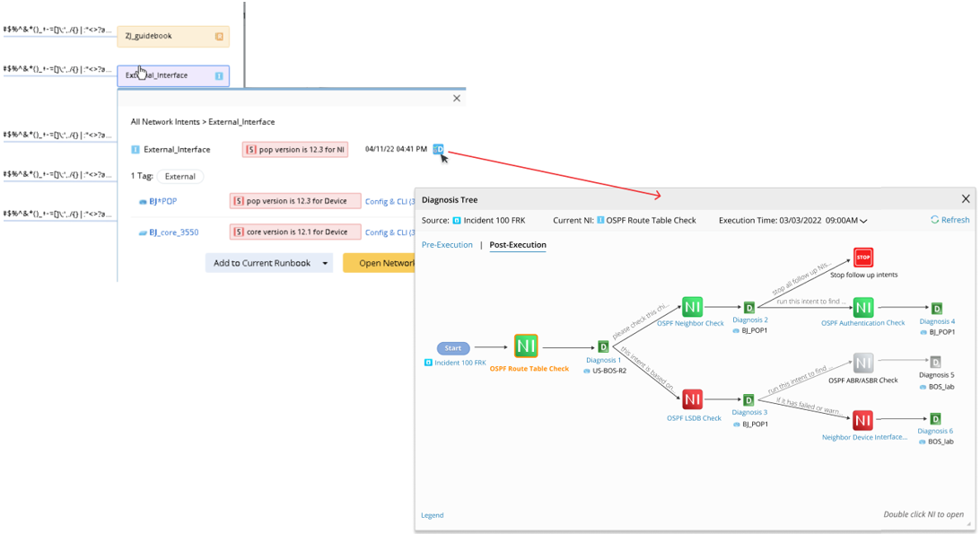The image size is (980, 534).
Task: Click the red STOP follow up intents icon
Action: [863, 258]
